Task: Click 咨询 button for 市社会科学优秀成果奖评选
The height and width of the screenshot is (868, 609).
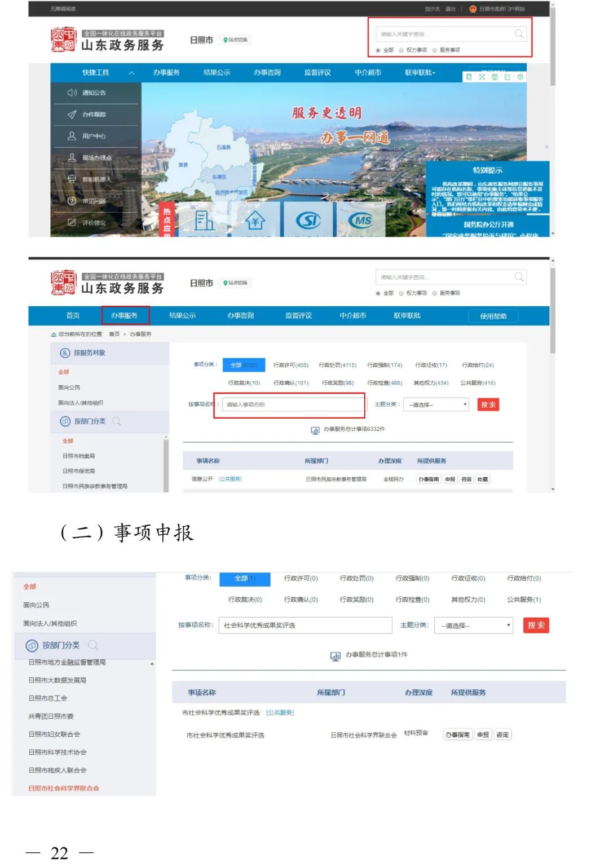Action: click(502, 735)
